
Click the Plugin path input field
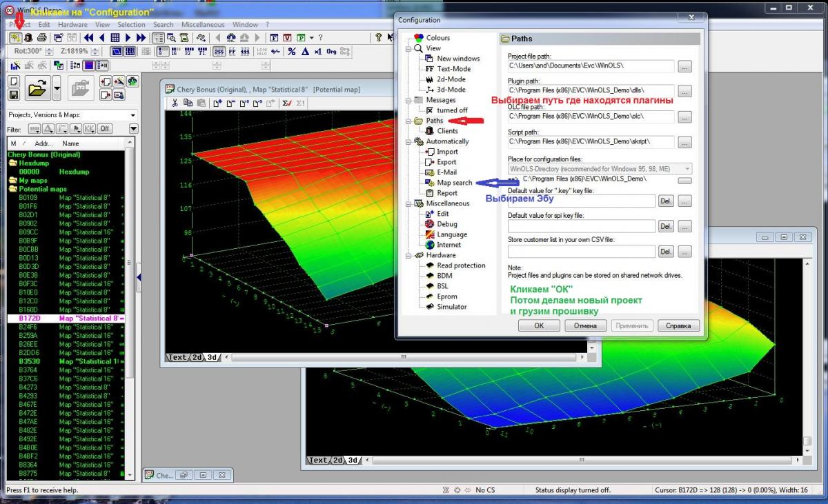590,90
